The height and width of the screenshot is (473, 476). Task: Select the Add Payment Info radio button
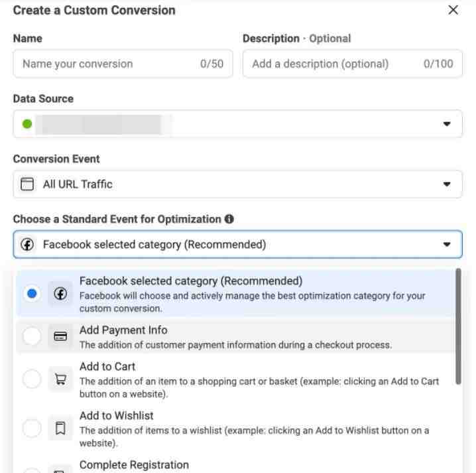[x=32, y=336]
